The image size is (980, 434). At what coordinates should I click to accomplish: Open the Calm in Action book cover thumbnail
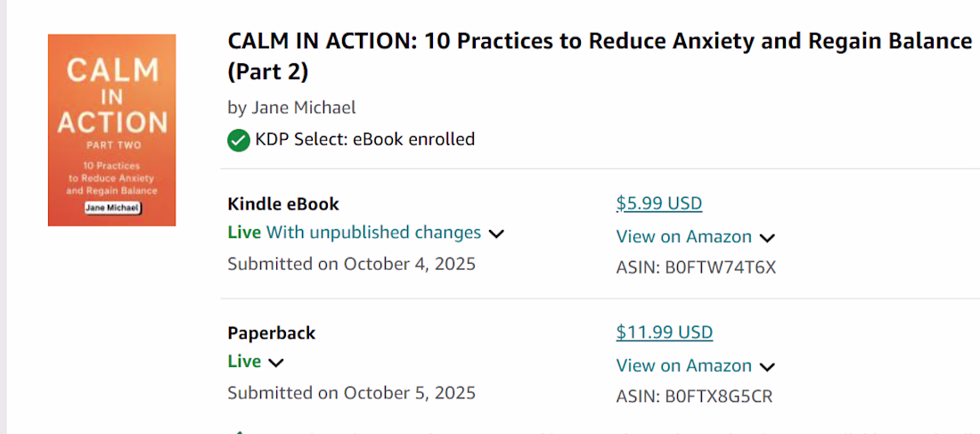tap(112, 130)
